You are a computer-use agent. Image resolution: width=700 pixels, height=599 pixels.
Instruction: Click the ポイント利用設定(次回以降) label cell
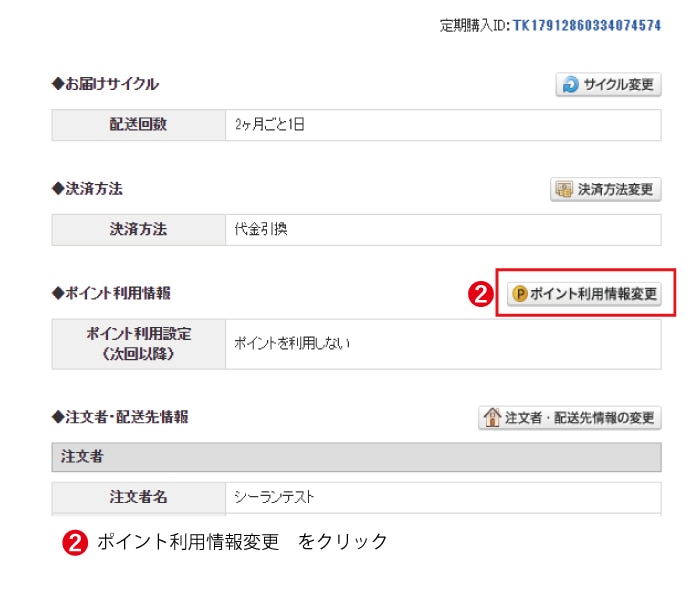(138, 343)
